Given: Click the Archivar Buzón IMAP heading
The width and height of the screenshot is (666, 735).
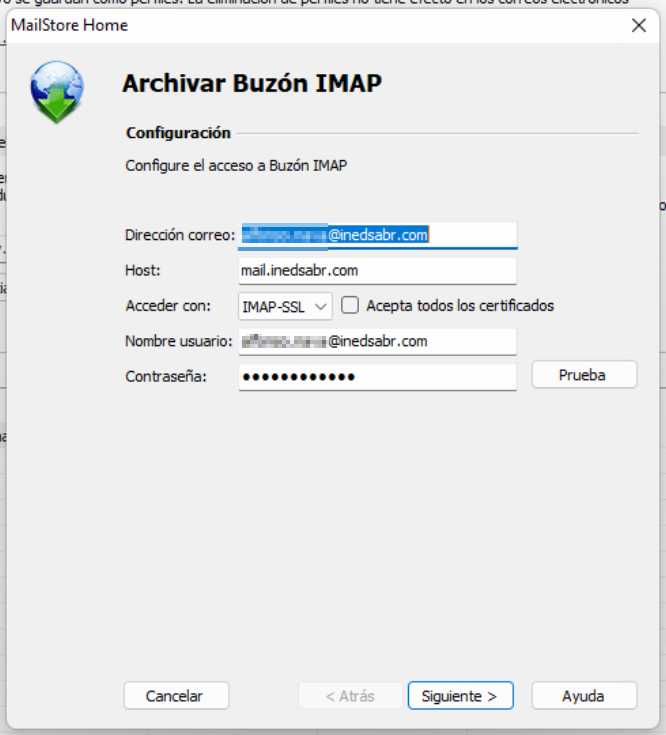Looking at the screenshot, I should pyautogui.click(x=252, y=83).
